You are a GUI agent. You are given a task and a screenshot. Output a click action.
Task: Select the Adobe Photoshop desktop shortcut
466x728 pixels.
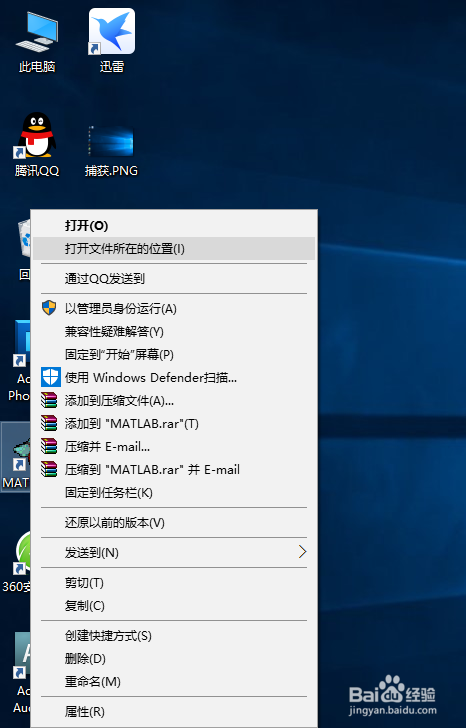[x=19, y=360]
